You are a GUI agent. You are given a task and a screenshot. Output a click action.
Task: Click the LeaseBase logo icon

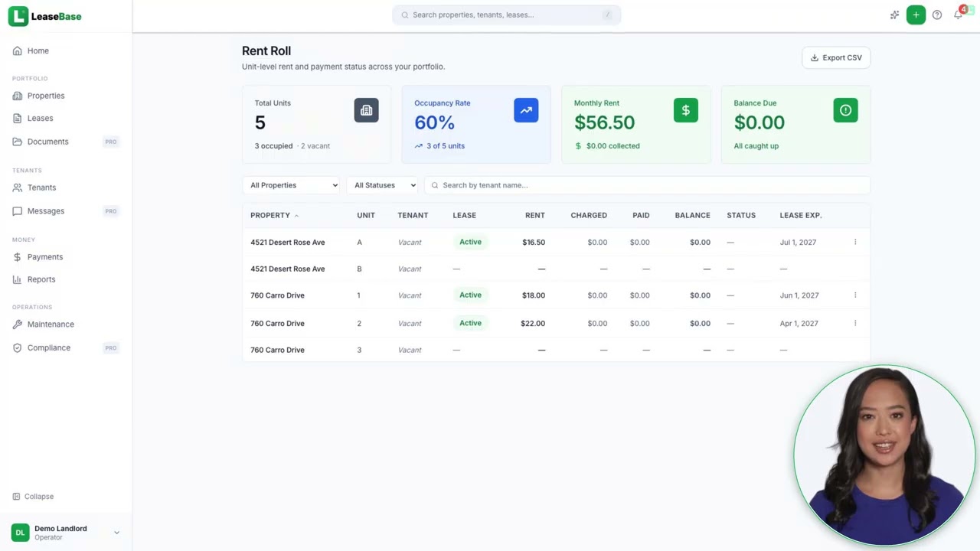(x=18, y=16)
